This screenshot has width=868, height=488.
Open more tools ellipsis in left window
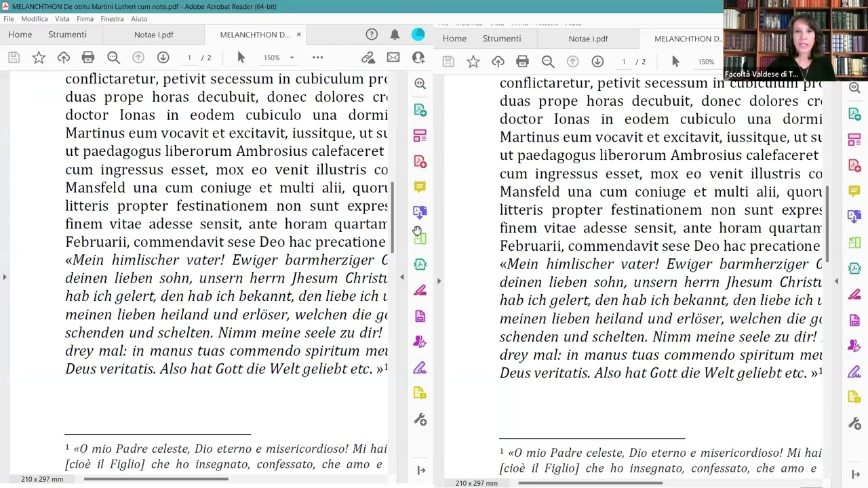[317, 58]
